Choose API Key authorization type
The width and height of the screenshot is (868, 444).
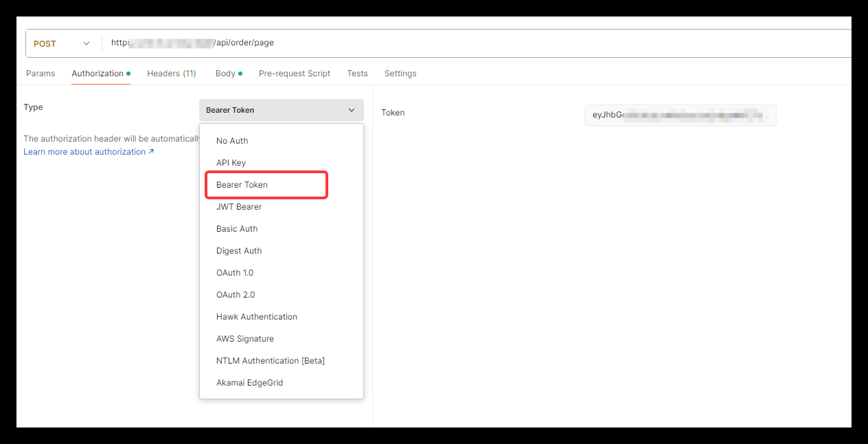(x=231, y=163)
